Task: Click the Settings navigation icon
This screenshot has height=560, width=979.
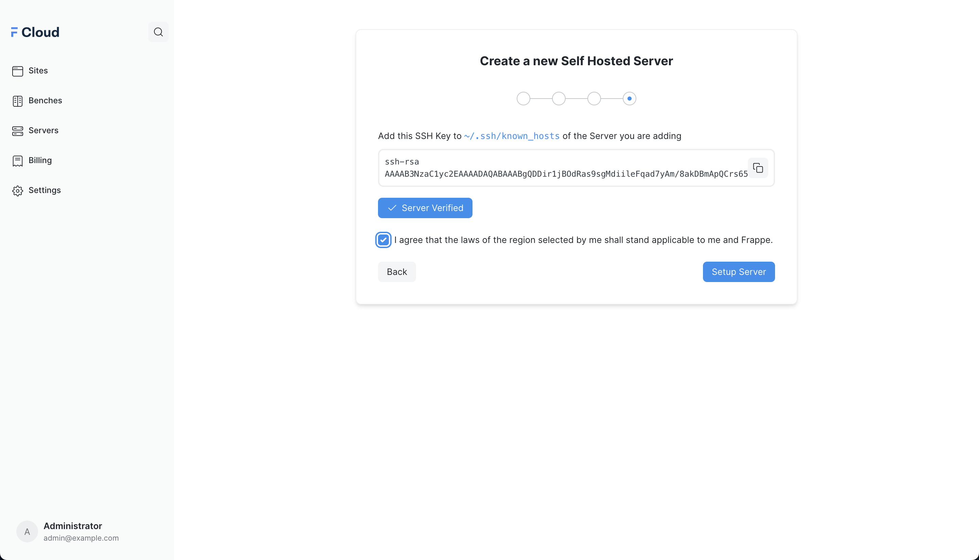Action: tap(17, 190)
